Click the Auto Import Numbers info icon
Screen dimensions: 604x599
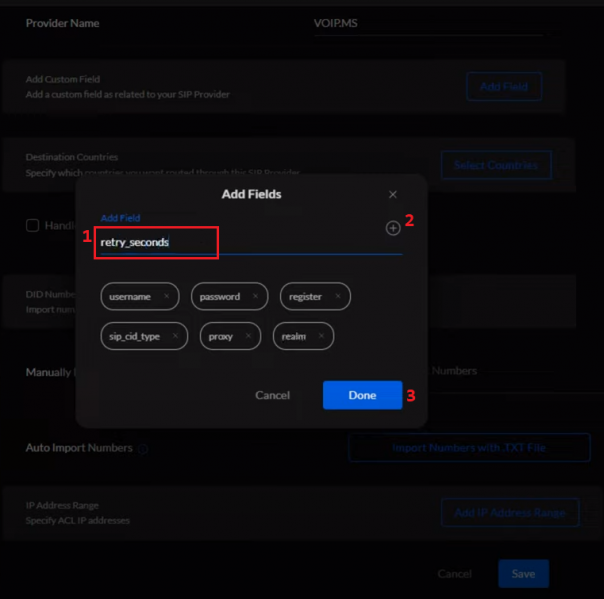pos(143,449)
